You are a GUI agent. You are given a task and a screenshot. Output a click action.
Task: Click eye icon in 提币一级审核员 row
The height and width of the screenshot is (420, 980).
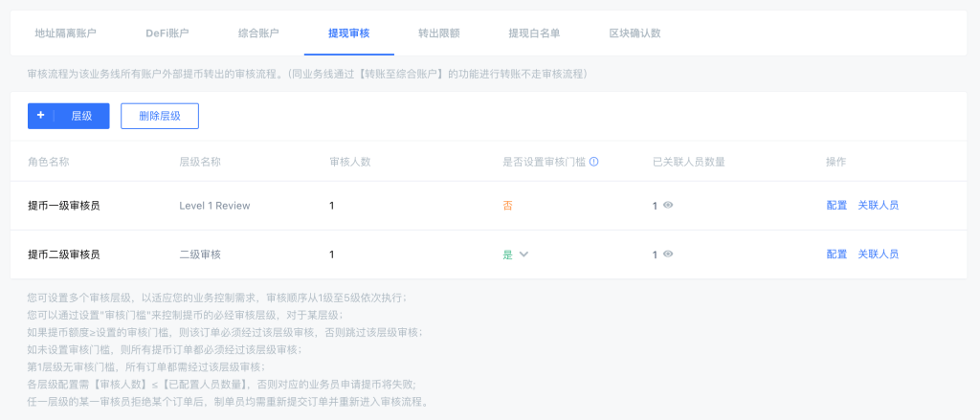[668, 205]
